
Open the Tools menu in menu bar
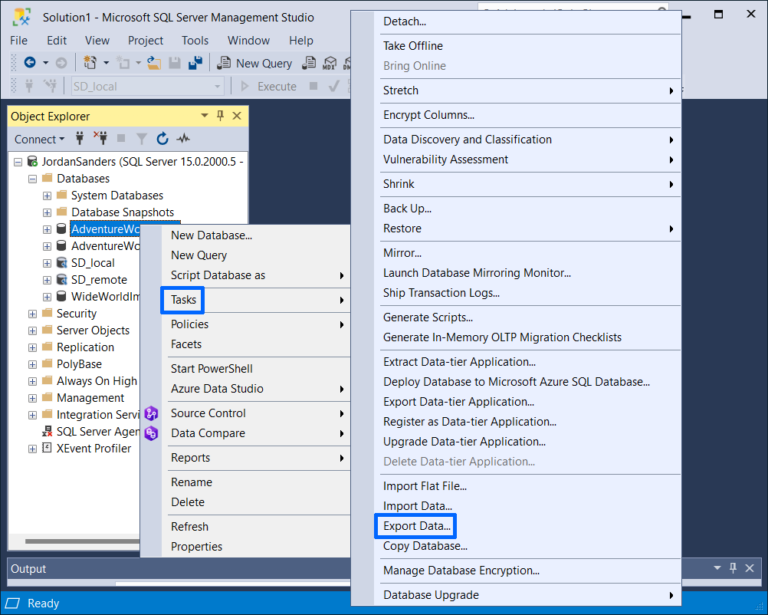click(x=195, y=41)
